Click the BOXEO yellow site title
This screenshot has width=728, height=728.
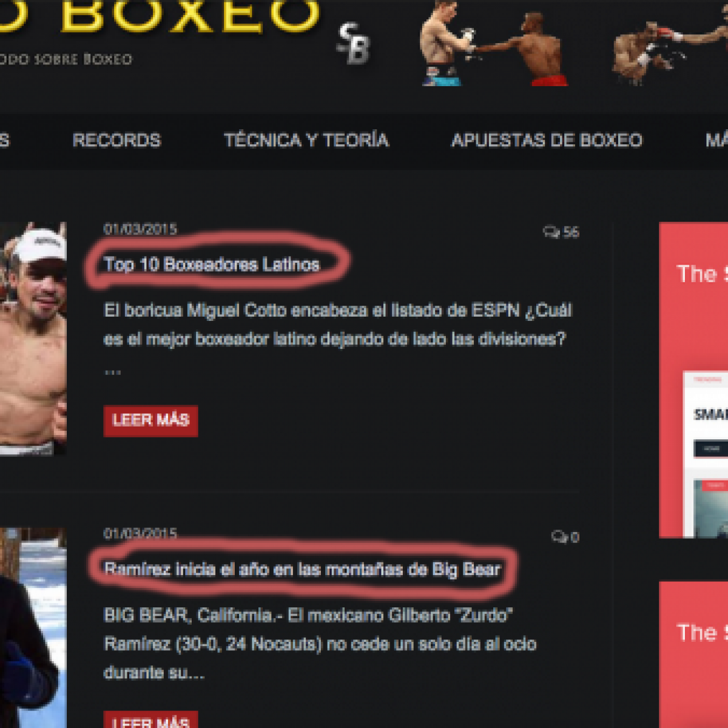tap(160, 15)
